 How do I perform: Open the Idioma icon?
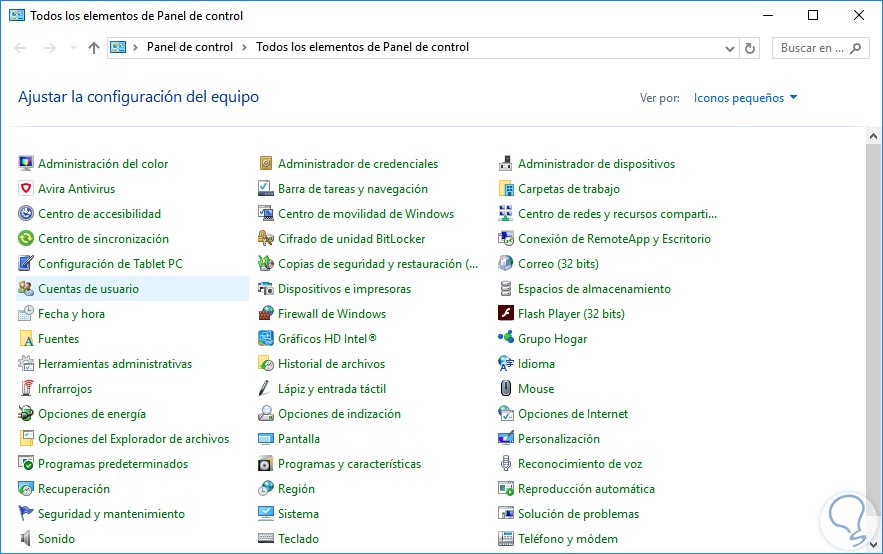(x=506, y=364)
